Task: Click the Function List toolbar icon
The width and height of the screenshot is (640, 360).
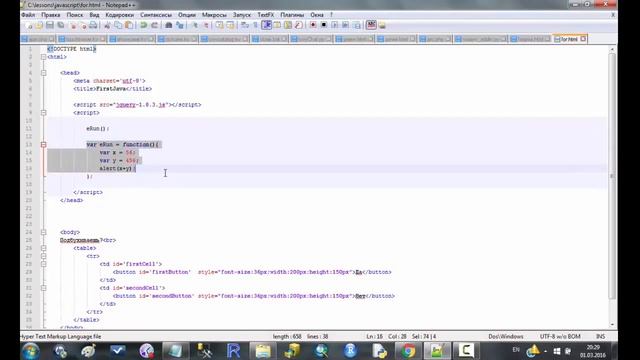Action: (x=299, y=25)
